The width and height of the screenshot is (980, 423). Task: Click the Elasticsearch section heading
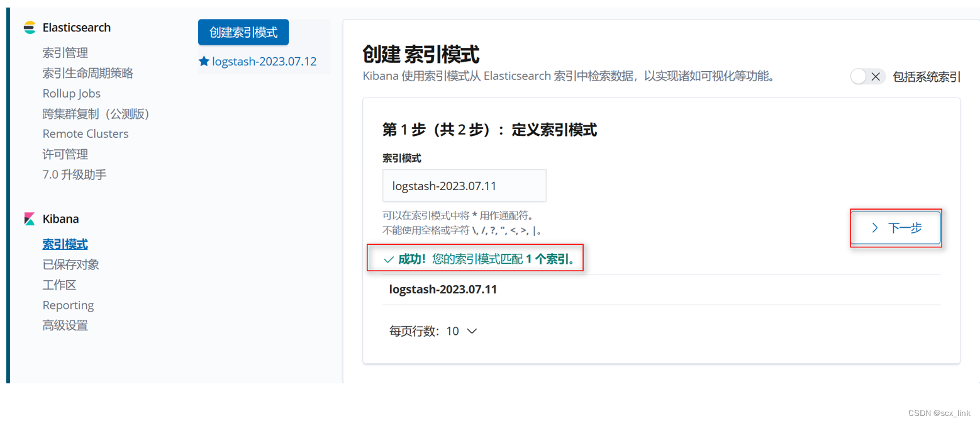click(x=77, y=28)
